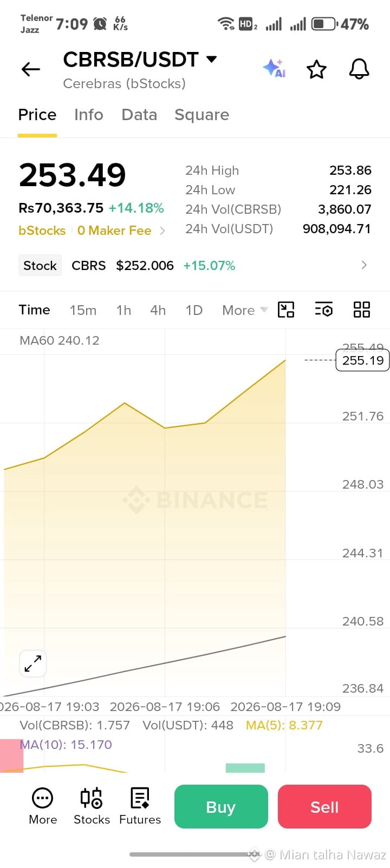Tap the red Sell button
The height and width of the screenshot is (868, 390).
point(324,806)
